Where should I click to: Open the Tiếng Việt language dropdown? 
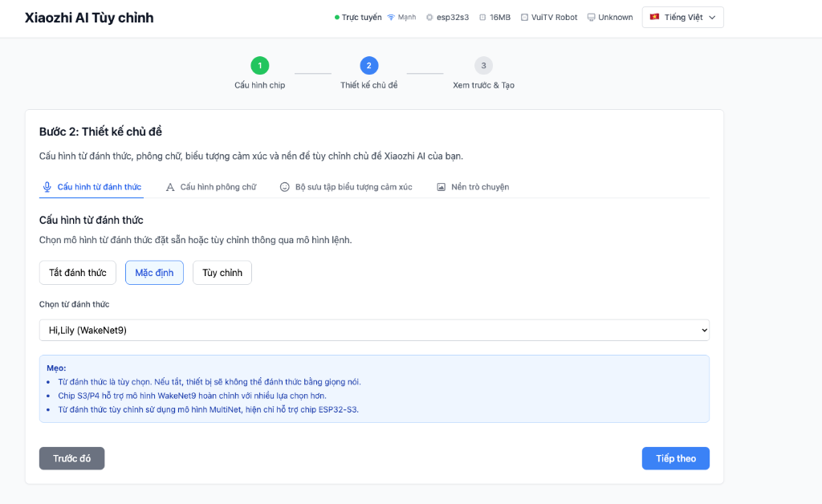click(x=682, y=17)
